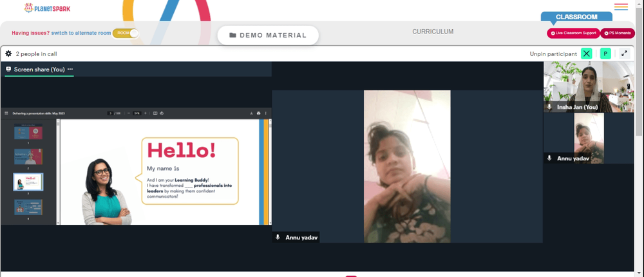This screenshot has width=644, height=277.
Task: Click the green P participants button
Action: pos(605,53)
